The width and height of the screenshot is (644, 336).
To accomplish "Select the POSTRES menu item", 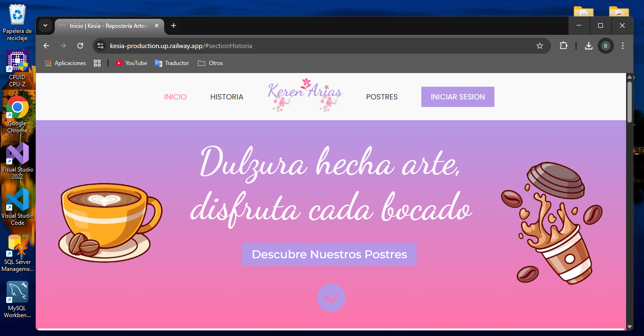I will 382,97.
